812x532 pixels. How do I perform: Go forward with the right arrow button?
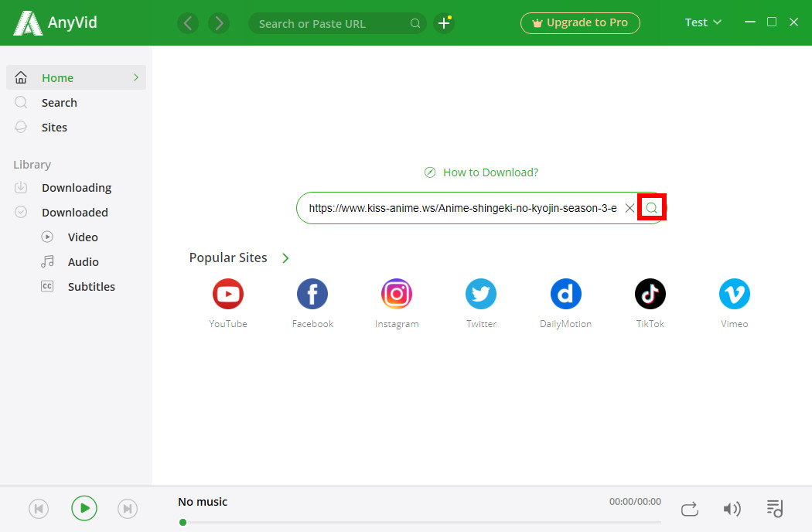tap(219, 23)
